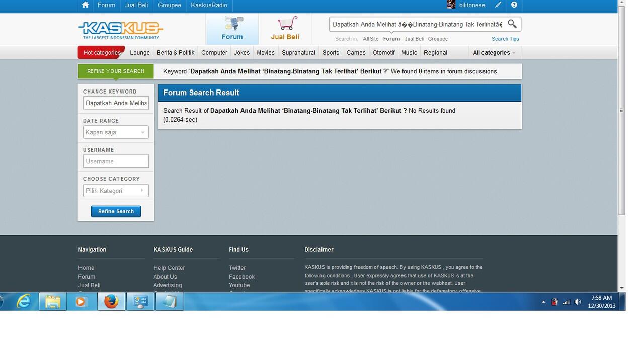This screenshot has height=362, width=644.
Task: Click the bilitonese username
Action: pos(472,5)
